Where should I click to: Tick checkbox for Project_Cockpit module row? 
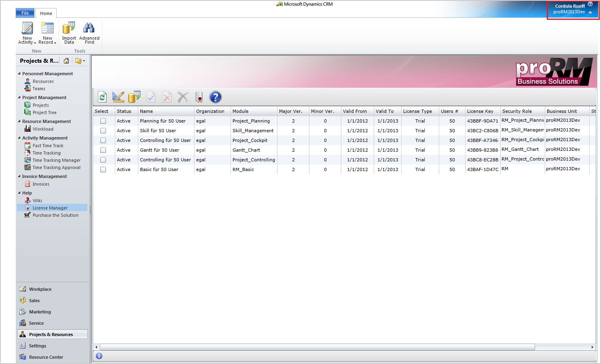point(103,140)
